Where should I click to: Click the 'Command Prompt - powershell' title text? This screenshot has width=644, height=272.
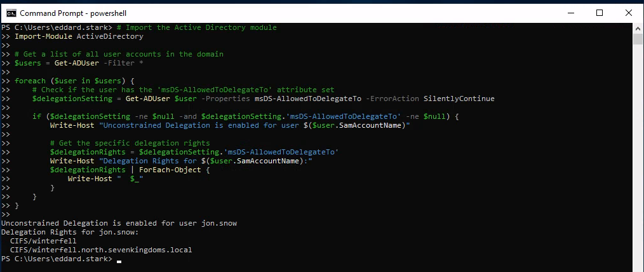click(x=62, y=13)
